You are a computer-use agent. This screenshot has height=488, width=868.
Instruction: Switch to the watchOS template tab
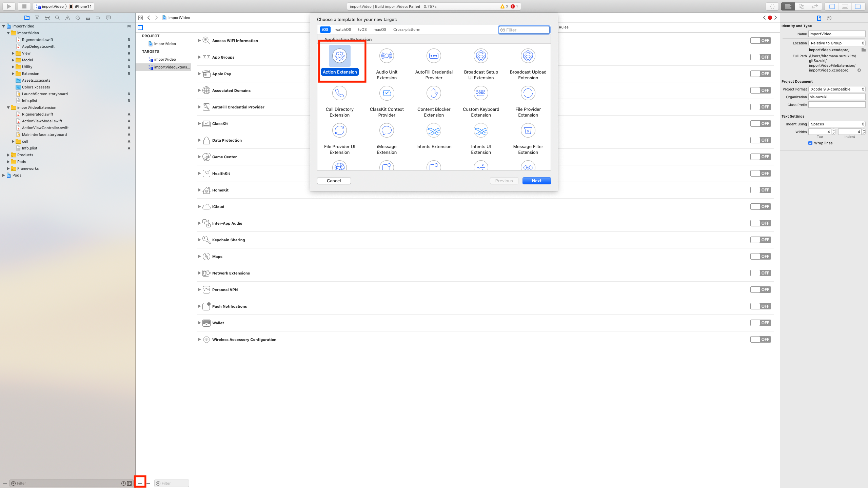pyautogui.click(x=343, y=29)
